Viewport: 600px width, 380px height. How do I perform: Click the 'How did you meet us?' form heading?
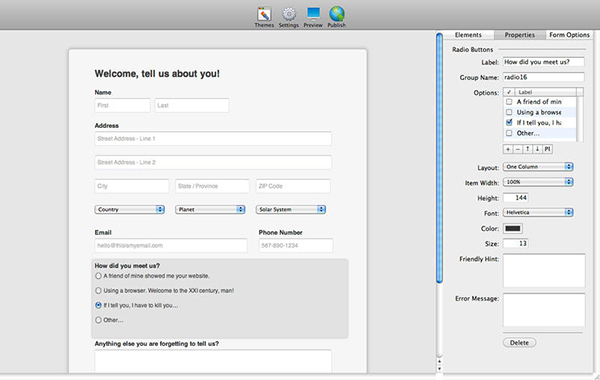(127, 266)
